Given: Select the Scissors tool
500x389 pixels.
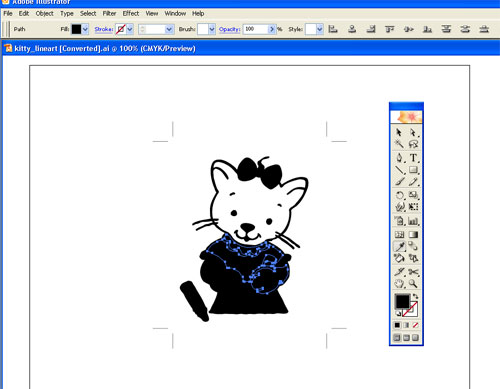Looking at the screenshot, I should tap(413, 272).
